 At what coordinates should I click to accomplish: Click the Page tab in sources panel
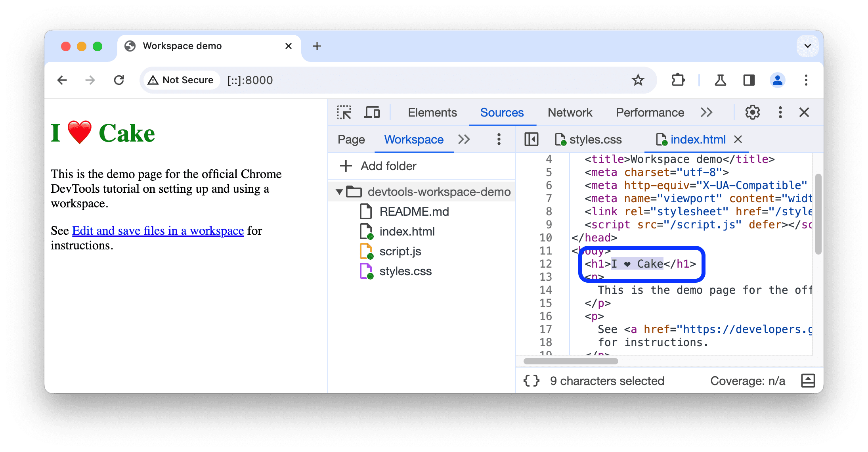tap(350, 140)
